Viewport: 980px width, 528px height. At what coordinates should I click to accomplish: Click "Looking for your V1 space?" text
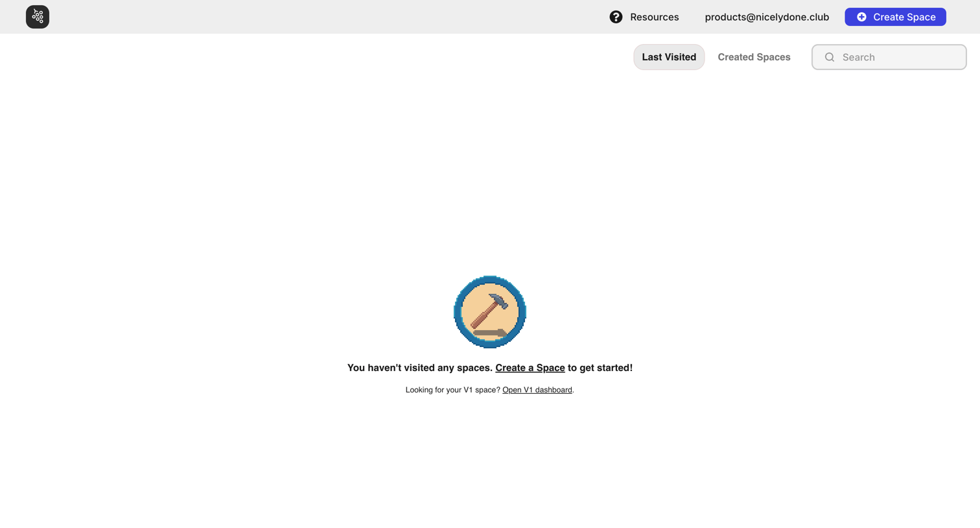[x=453, y=390]
